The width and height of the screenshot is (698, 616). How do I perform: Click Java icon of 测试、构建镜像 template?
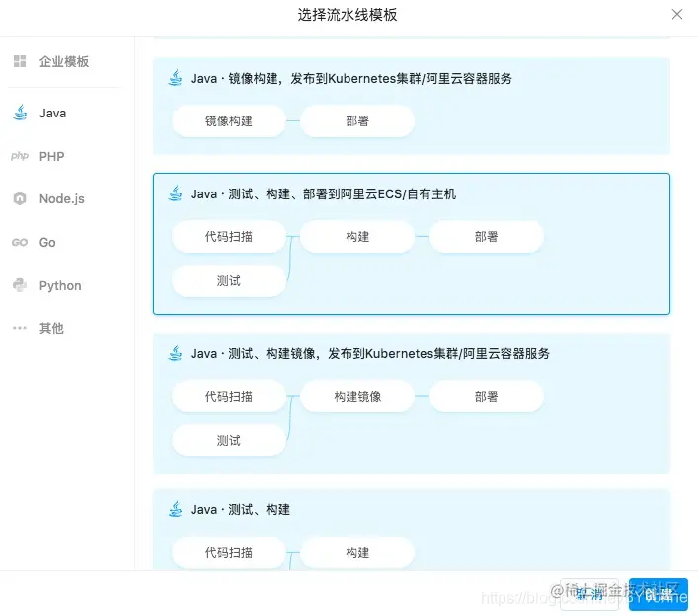tap(176, 353)
